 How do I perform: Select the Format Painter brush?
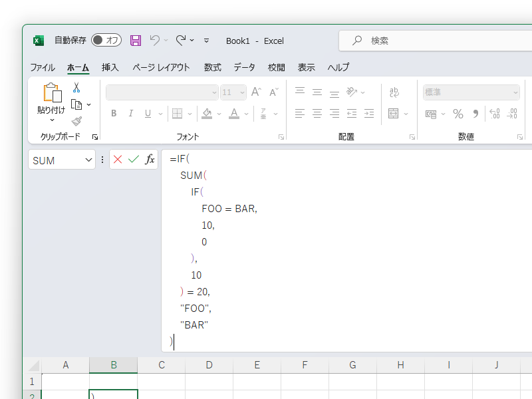pyautogui.click(x=75, y=120)
